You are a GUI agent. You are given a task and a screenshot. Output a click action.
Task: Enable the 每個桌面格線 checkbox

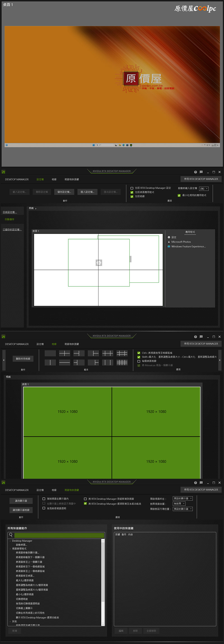(139, 361)
